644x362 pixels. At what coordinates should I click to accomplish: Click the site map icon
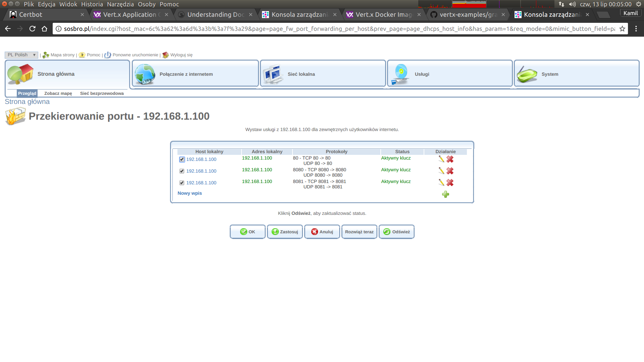point(46,55)
